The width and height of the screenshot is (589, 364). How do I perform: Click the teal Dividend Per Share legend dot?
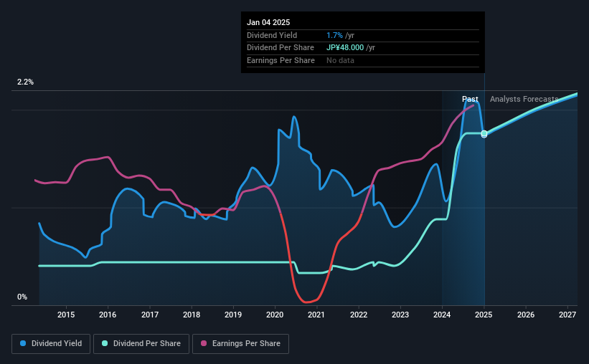tap(105, 343)
